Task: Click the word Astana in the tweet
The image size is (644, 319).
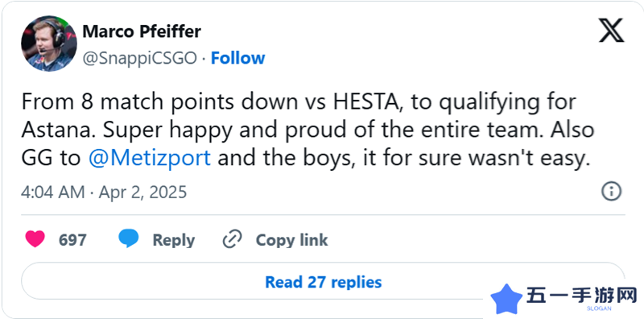Action: (56, 130)
